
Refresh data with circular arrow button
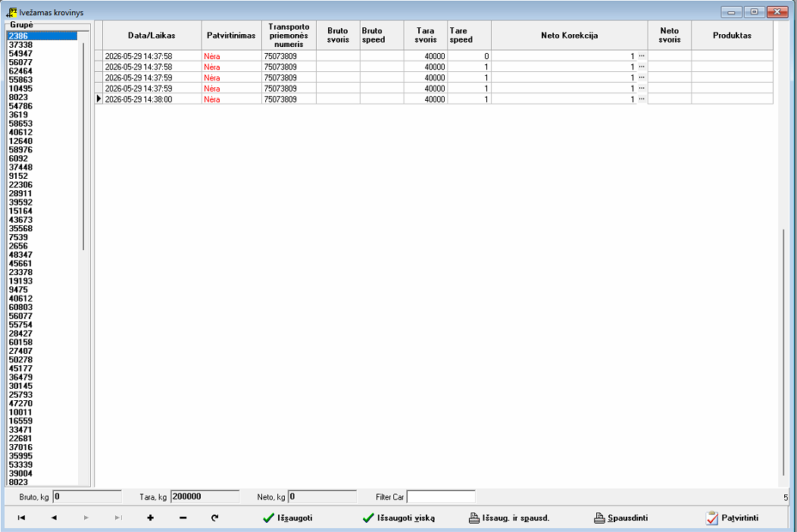(215, 518)
